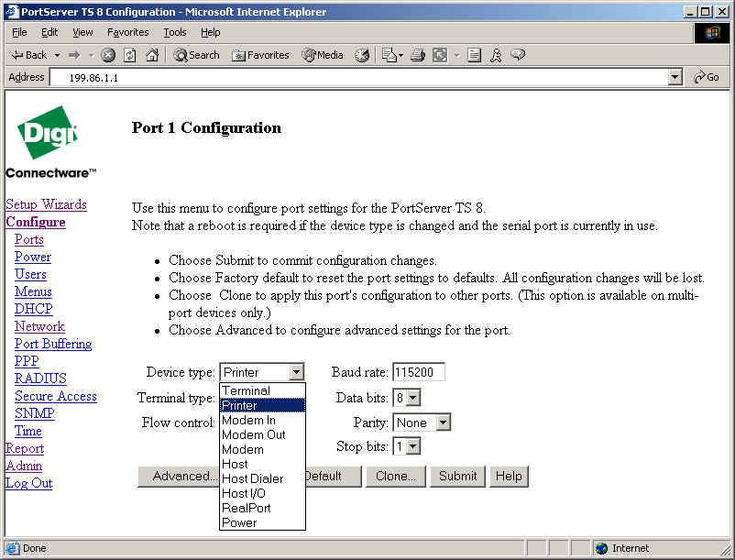
Task: Open the Favorites toolbar button
Action: (x=260, y=55)
